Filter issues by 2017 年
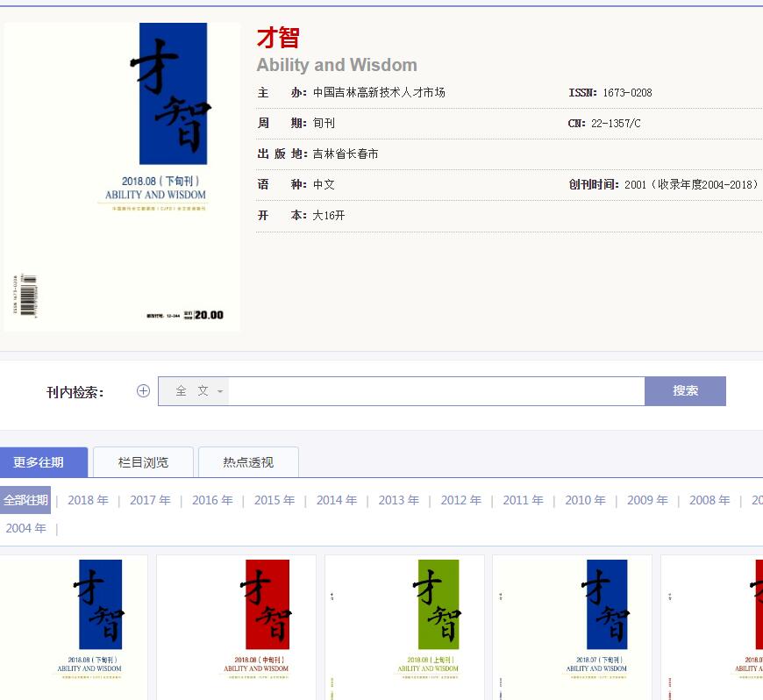The height and width of the screenshot is (700, 763). (150, 500)
